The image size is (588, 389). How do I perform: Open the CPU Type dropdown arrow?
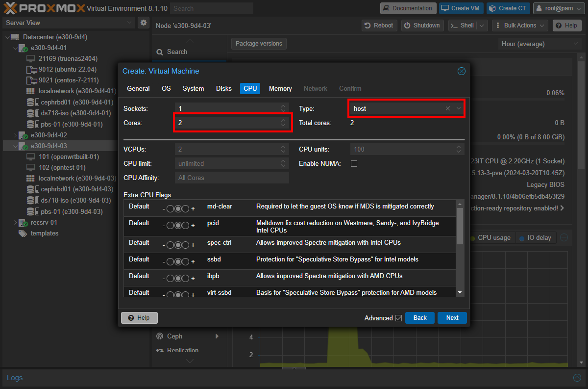459,108
